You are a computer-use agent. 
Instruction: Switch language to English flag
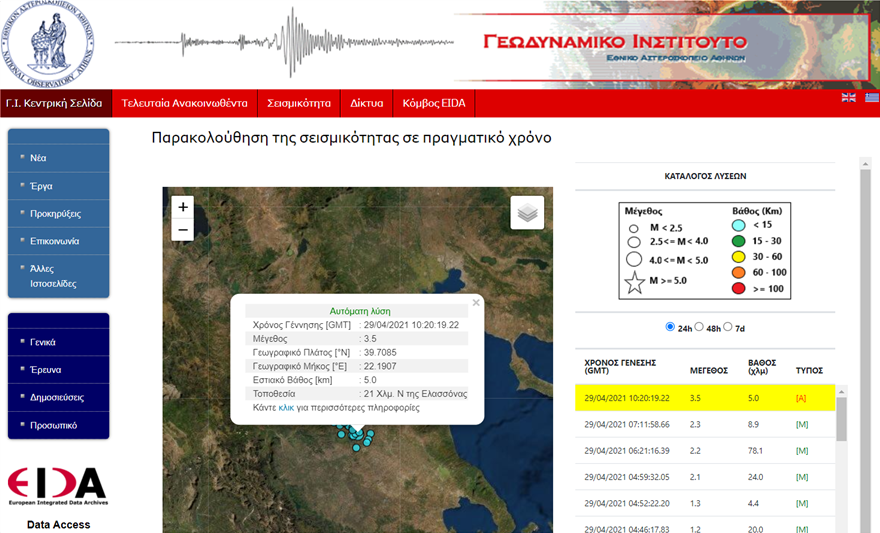(x=849, y=97)
